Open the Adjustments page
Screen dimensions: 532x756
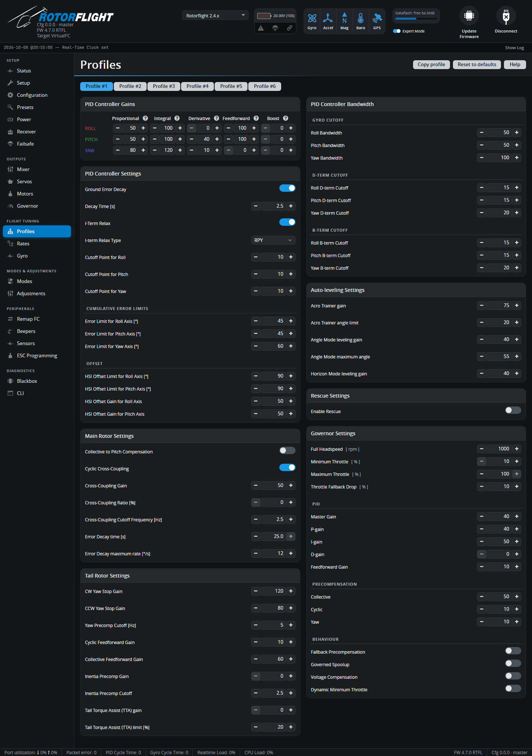[x=37, y=293]
